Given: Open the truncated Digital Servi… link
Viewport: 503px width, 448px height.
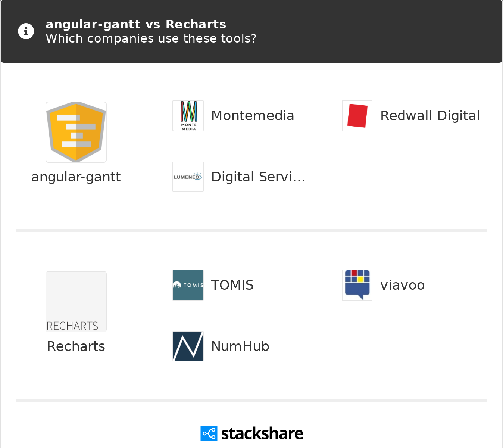Looking at the screenshot, I should [258, 177].
